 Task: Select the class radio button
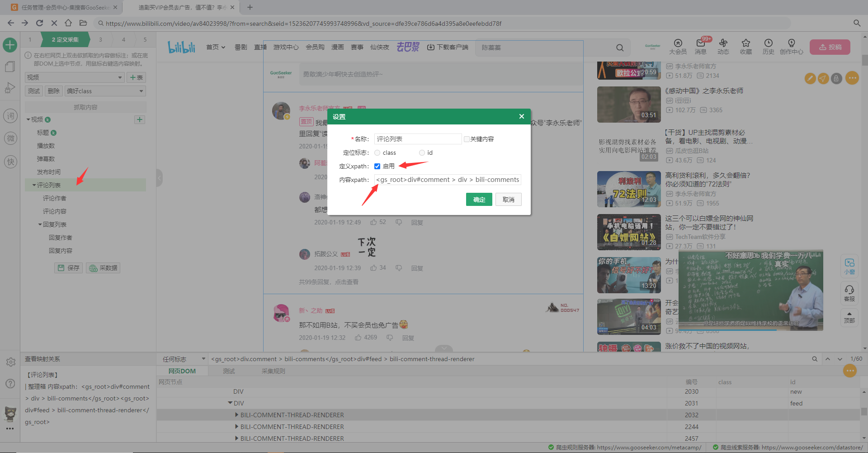coord(377,153)
